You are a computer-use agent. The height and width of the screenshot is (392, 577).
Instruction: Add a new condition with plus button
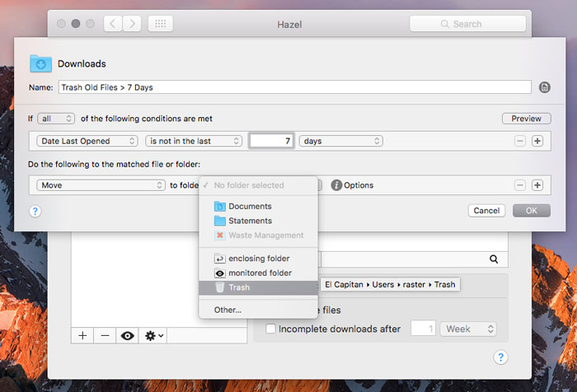point(537,141)
